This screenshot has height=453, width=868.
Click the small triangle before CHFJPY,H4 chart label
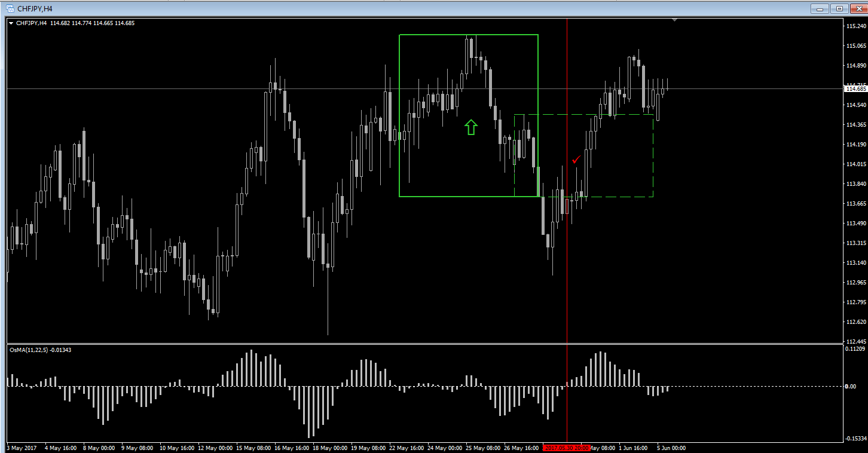11,23
